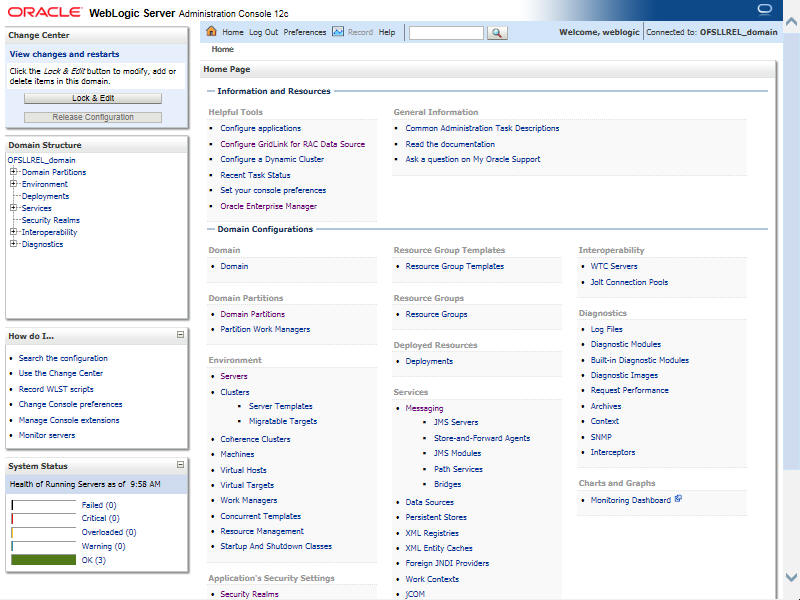Viewport: 800px width, 600px height.
Task: Open the Clusters link
Action: click(235, 392)
